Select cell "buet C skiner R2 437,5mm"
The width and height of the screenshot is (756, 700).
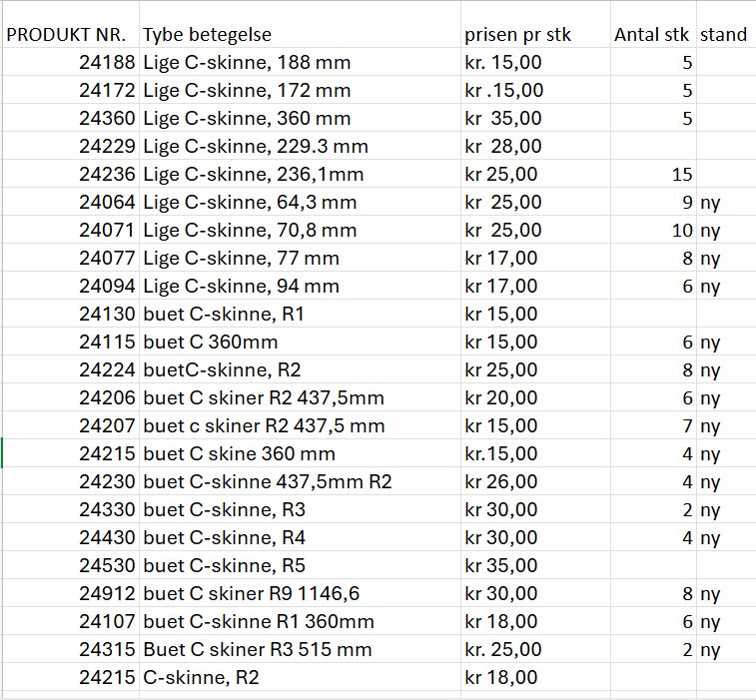pyautogui.click(x=264, y=398)
